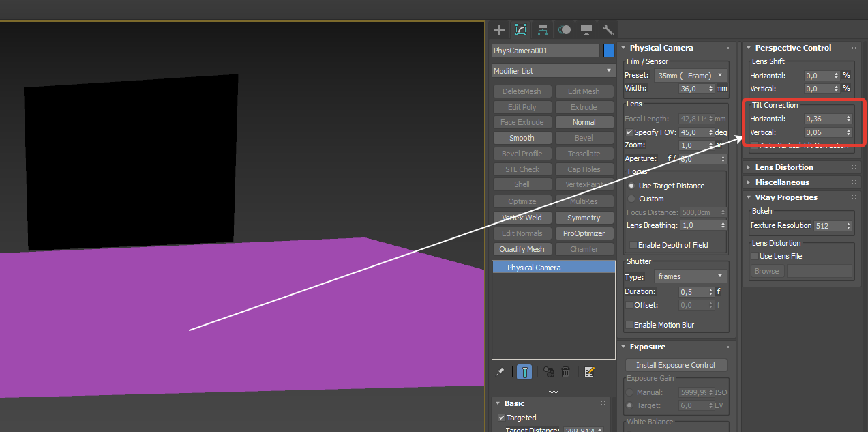Toggle the Shutter Offset checkbox

[629, 305]
